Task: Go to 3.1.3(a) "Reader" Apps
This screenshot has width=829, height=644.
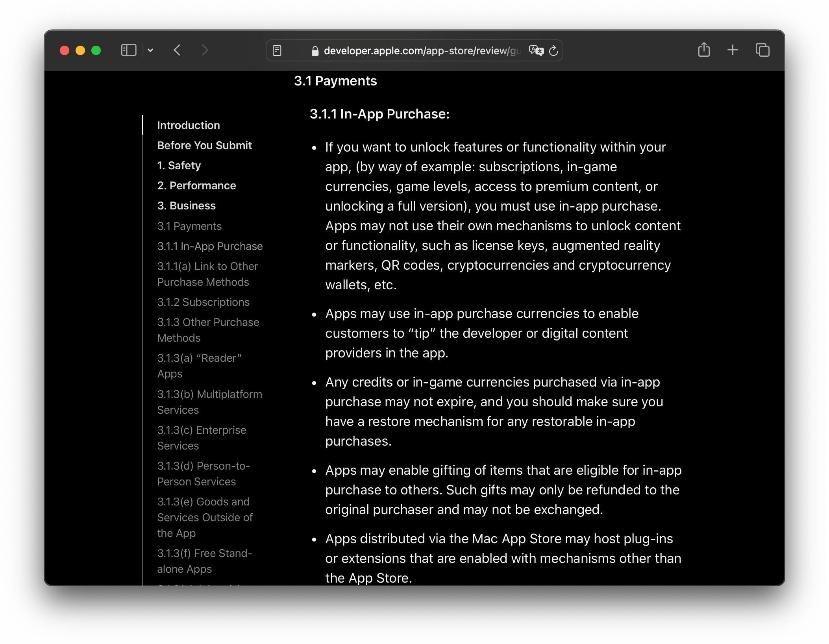Action: click(x=199, y=366)
